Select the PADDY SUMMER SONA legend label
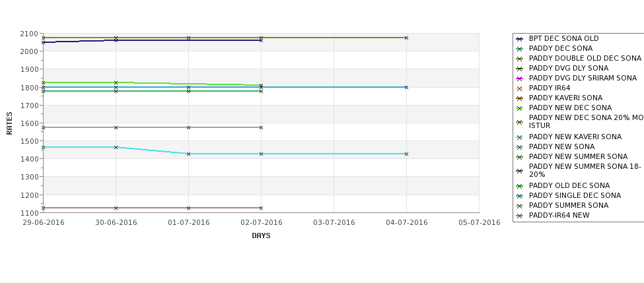 569,205
